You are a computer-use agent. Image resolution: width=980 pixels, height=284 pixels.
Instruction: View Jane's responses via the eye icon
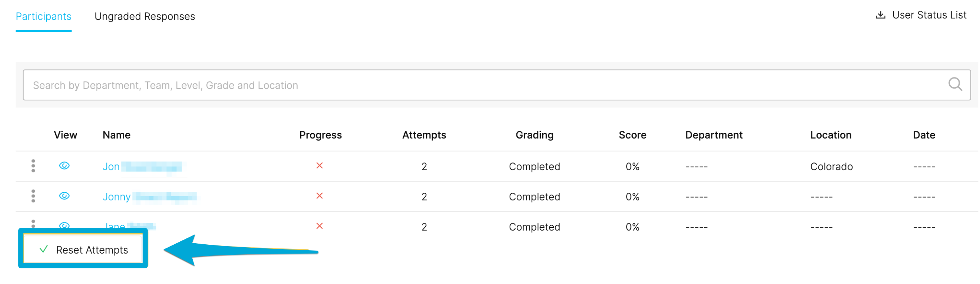(x=64, y=225)
